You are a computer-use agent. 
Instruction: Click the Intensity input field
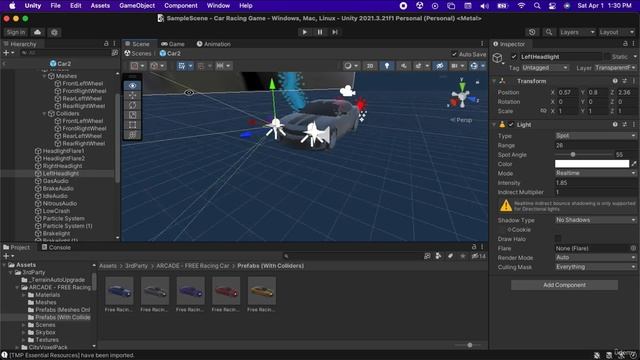(595, 183)
